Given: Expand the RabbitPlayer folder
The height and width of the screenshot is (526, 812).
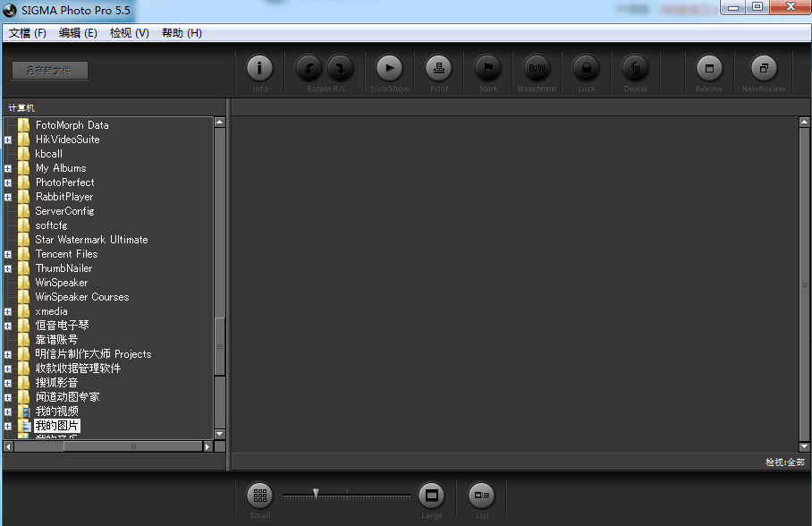Looking at the screenshot, I should coord(8,198).
